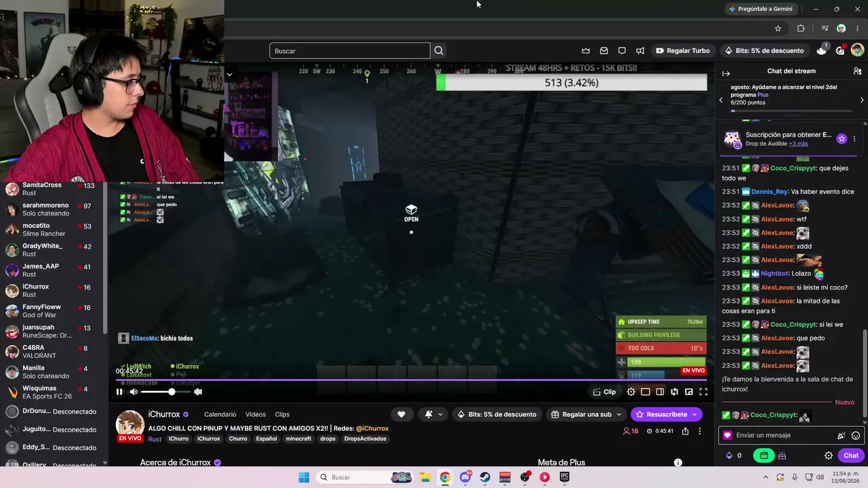Click top bar Bits: 5% de descuento
The image size is (868, 488).
(764, 51)
